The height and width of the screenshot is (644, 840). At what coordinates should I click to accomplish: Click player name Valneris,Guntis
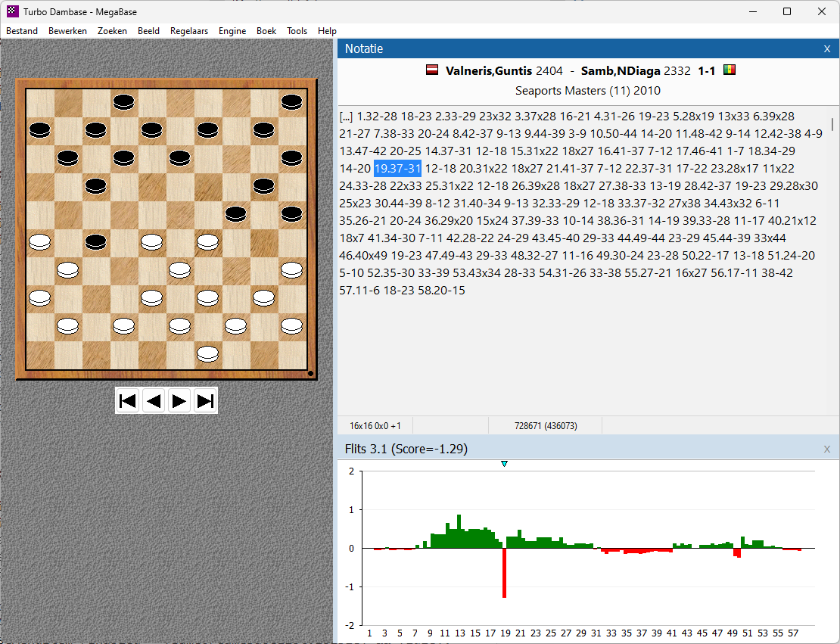(x=489, y=70)
